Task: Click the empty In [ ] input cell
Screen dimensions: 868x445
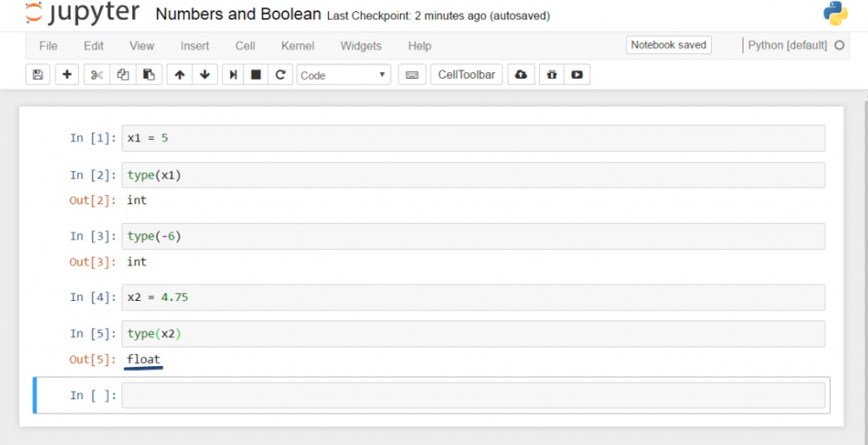Action: point(473,395)
